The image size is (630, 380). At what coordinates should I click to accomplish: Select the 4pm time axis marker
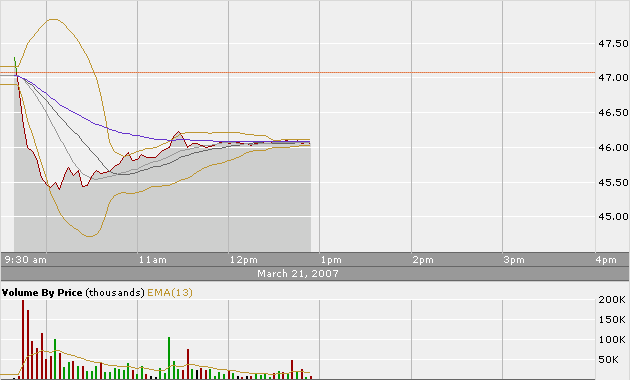coord(606,260)
